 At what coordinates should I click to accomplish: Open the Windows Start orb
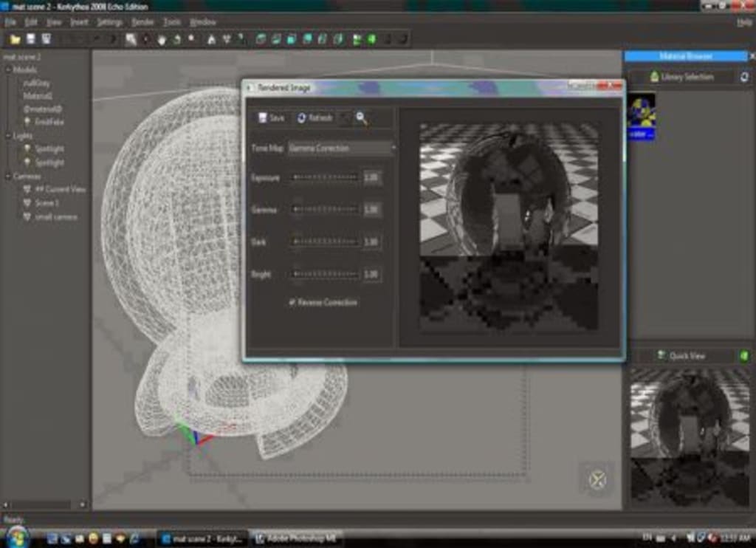18,538
